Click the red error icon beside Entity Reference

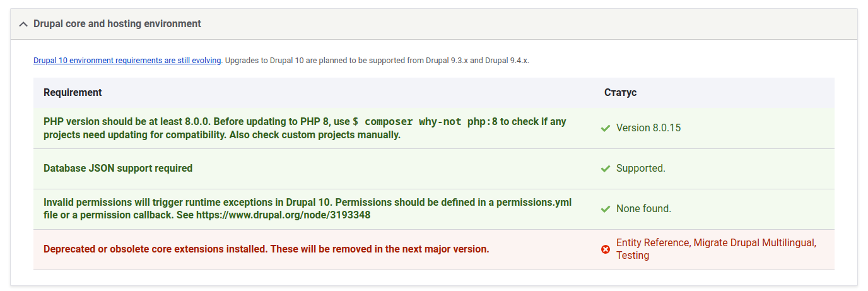606,249
